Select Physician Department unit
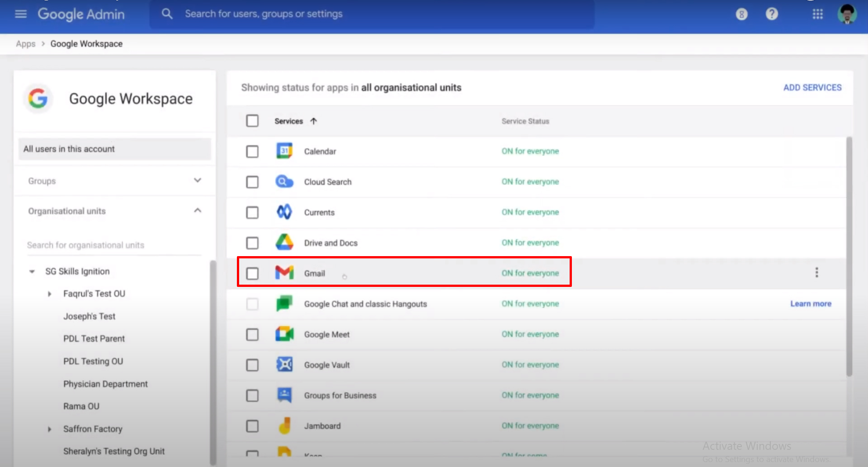 (105, 384)
